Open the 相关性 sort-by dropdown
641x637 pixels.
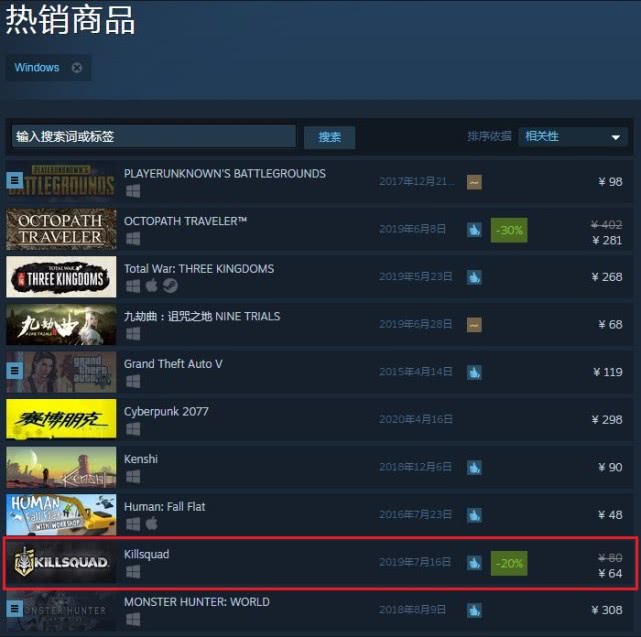(573, 137)
